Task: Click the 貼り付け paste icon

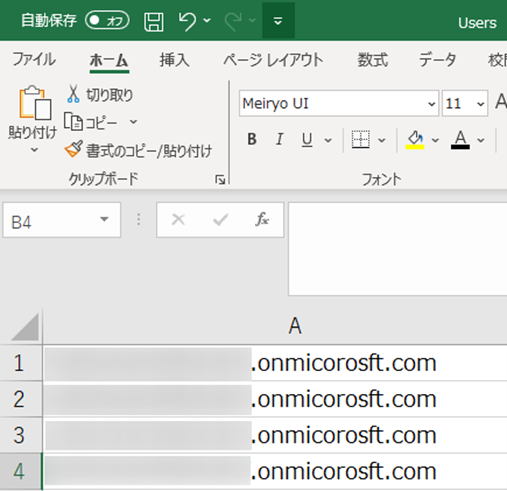Action: pos(35,102)
